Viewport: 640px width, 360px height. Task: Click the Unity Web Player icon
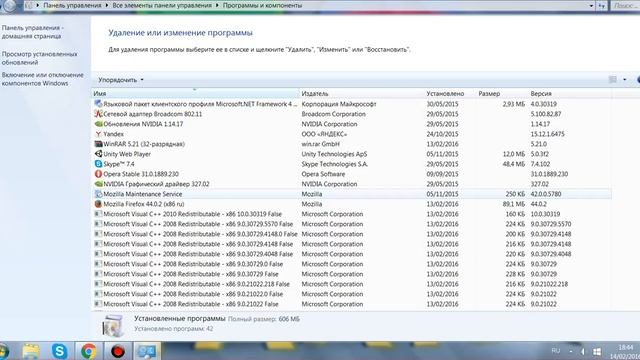[98, 154]
